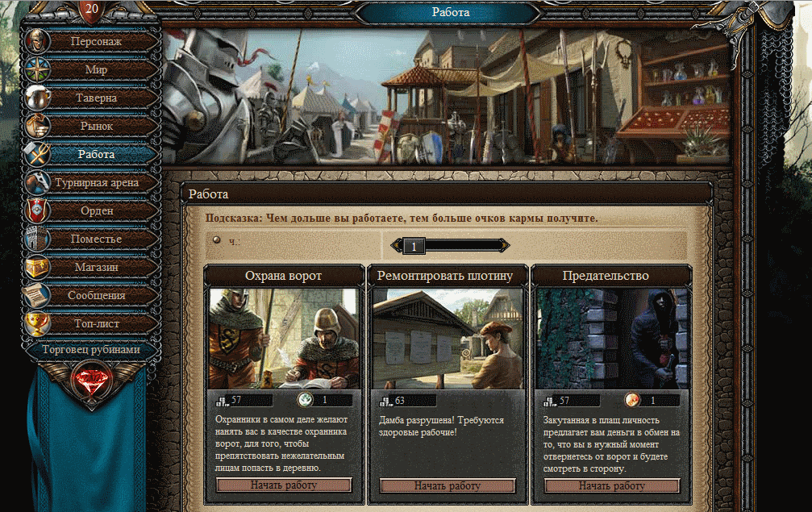
Task: Open the Поместье menu item
Action: [96, 239]
